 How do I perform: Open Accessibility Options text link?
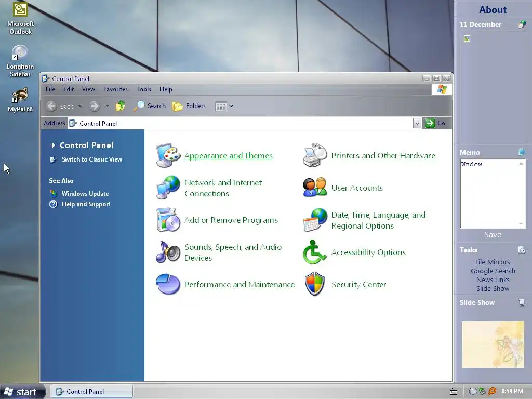pyautogui.click(x=368, y=252)
